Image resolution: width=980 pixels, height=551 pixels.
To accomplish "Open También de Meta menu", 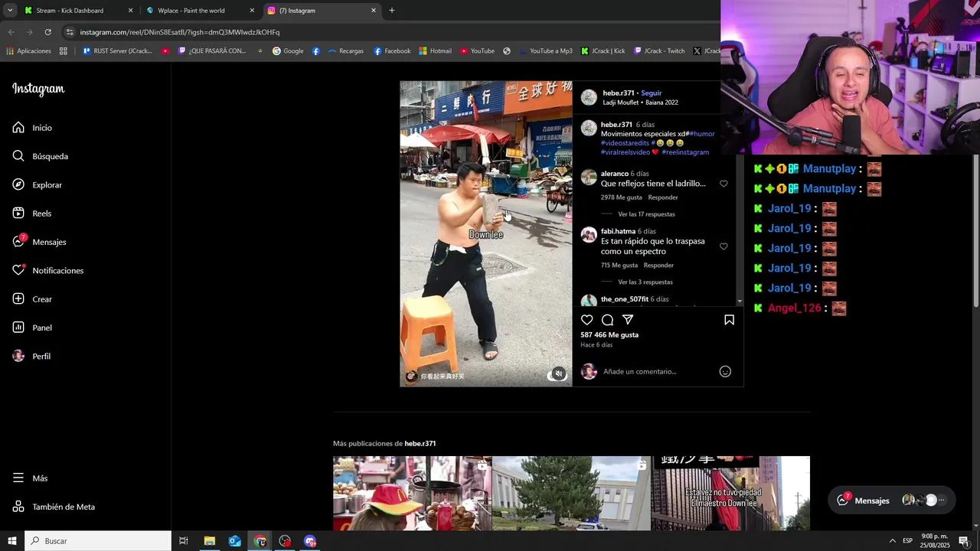I will pos(54,507).
